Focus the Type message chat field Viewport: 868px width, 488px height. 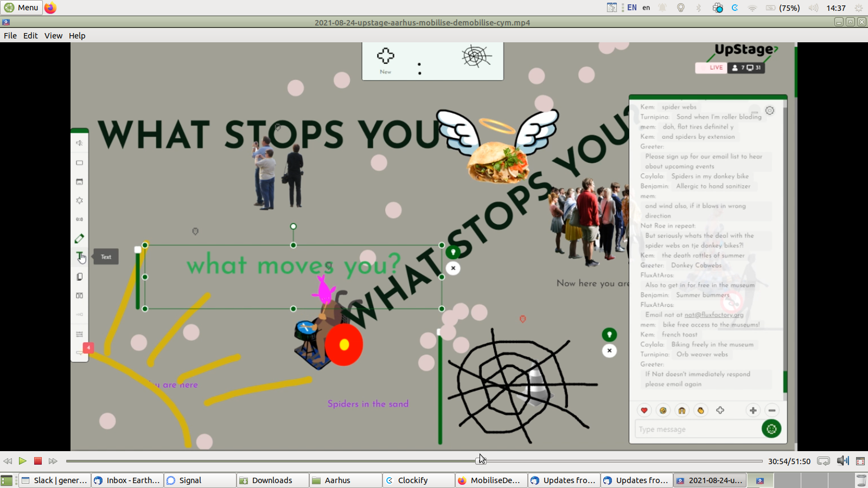click(699, 429)
